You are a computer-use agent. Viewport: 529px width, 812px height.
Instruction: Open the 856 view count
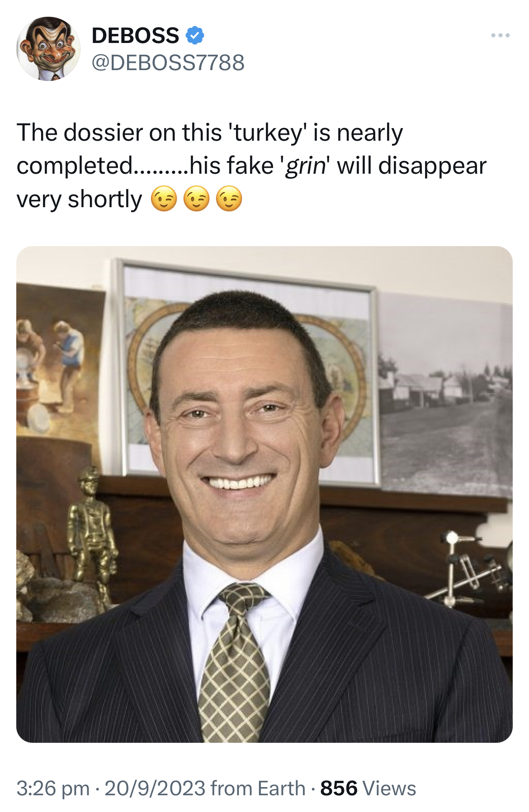click(x=339, y=788)
